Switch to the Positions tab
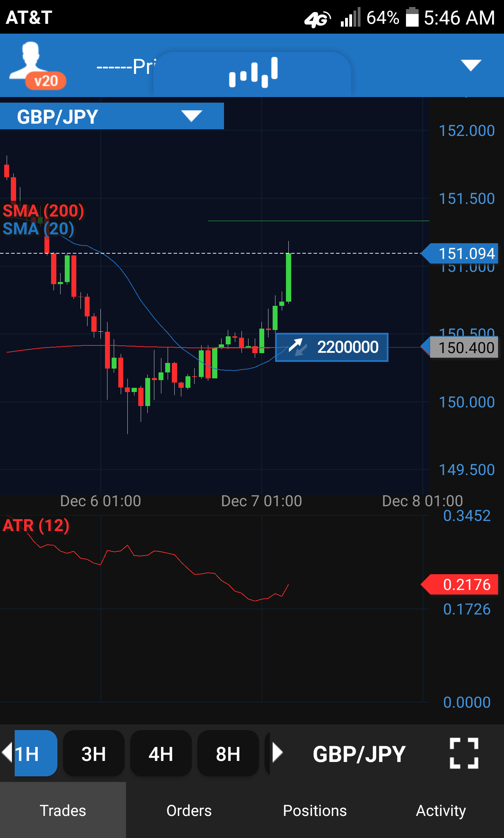The width and height of the screenshot is (504, 838). (315, 810)
